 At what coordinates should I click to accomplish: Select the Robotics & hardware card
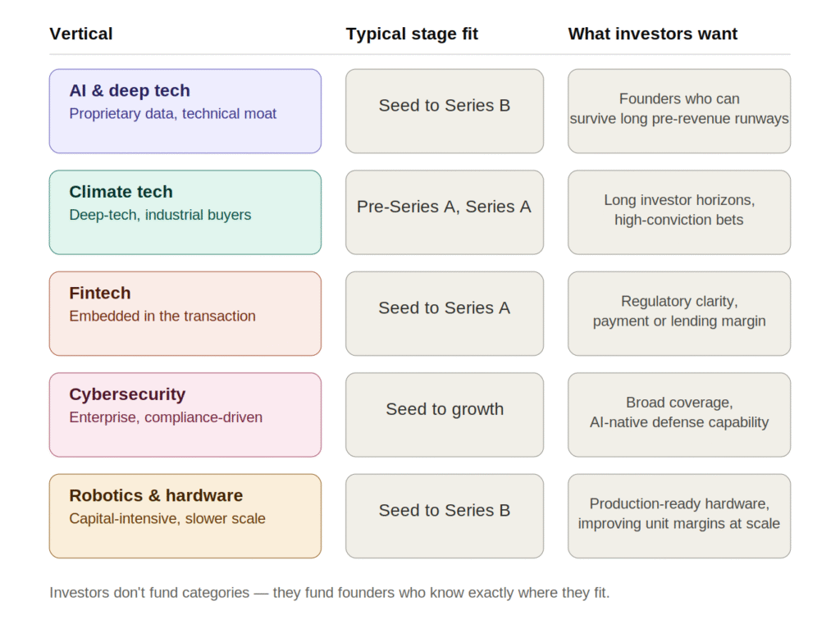click(185, 516)
